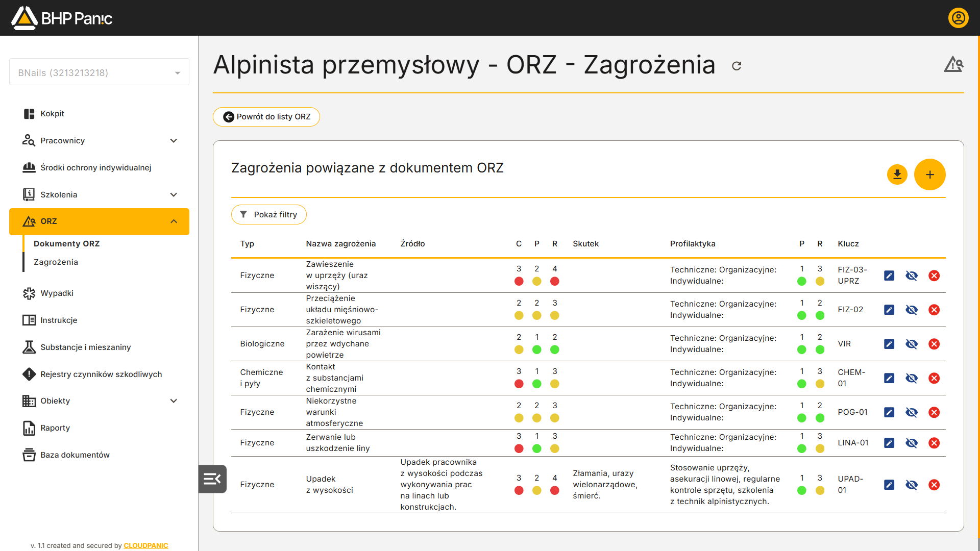Click the Profilaktyka column header
The width and height of the screenshot is (980, 551).
coord(693,244)
